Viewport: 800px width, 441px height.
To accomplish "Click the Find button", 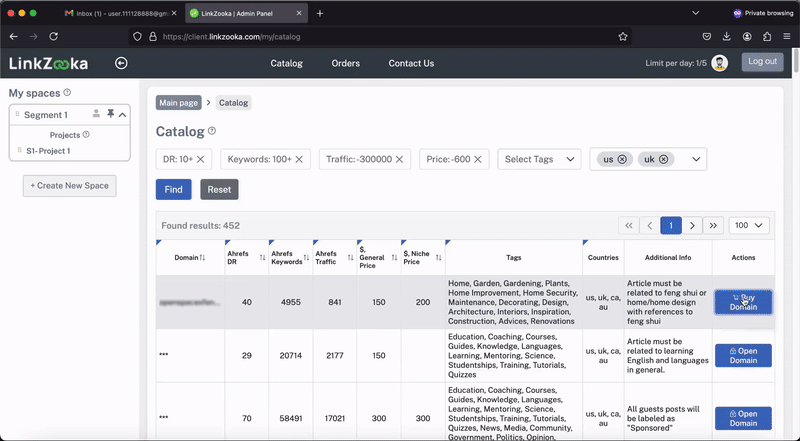I will pyautogui.click(x=173, y=189).
